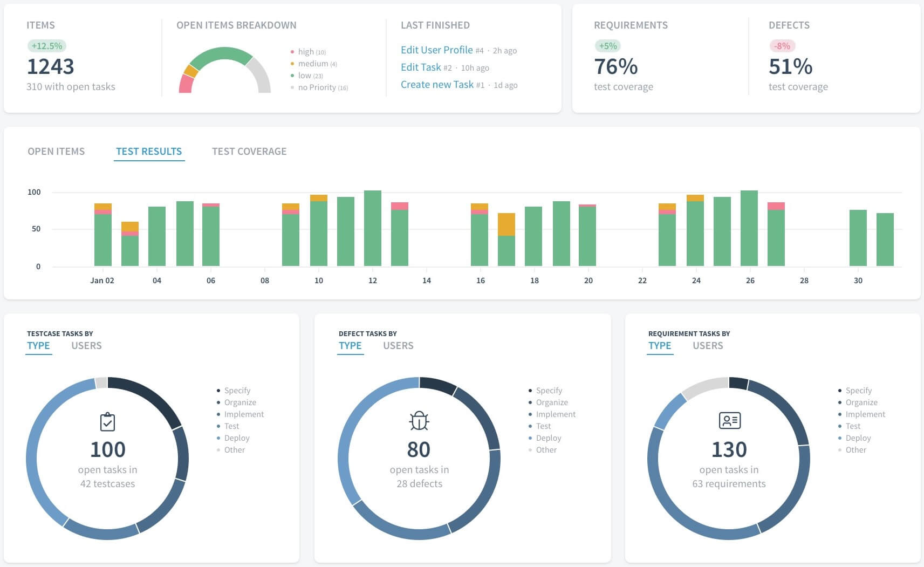Click the requirement ID card icon
Viewport: 924px width, 567px height.
(x=730, y=420)
